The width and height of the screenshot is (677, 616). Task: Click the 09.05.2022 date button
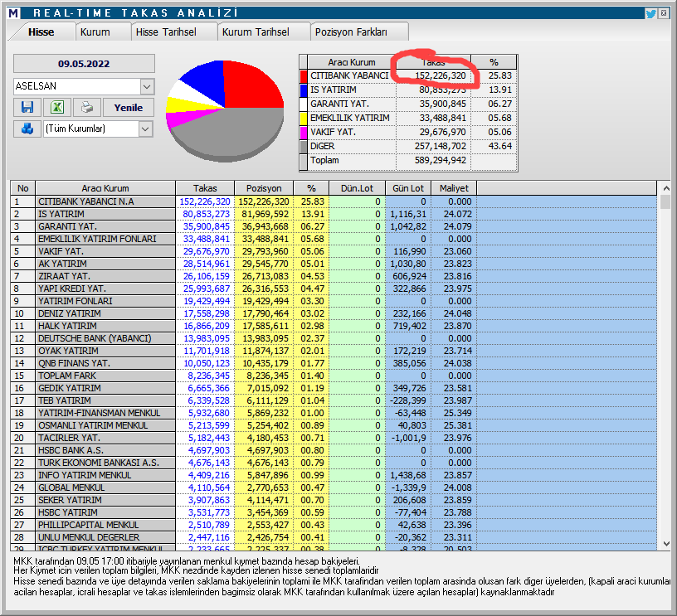84,64
